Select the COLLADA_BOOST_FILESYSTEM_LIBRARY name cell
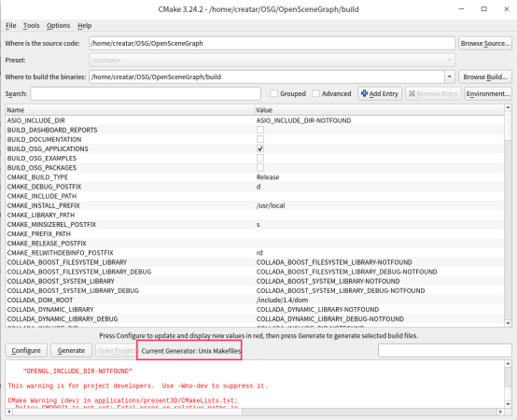517x420 pixels. [67, 262]
